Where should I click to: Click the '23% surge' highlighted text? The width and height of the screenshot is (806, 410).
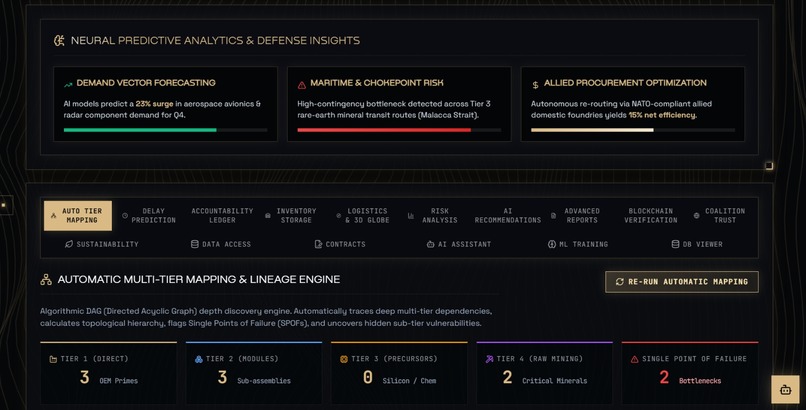tap(154, 104)
